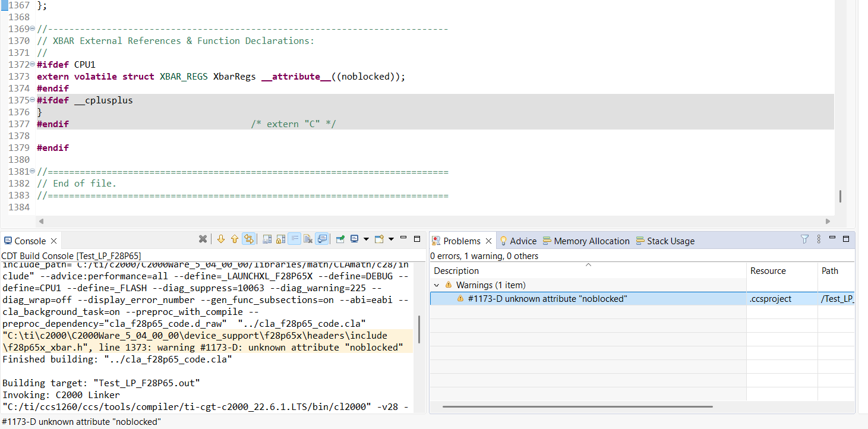Click 'Building target: Test_LP_F28P65.out' console line
The width and height of the screenshot is (868, 429).
pyautogui.click(x=101, y=383)
